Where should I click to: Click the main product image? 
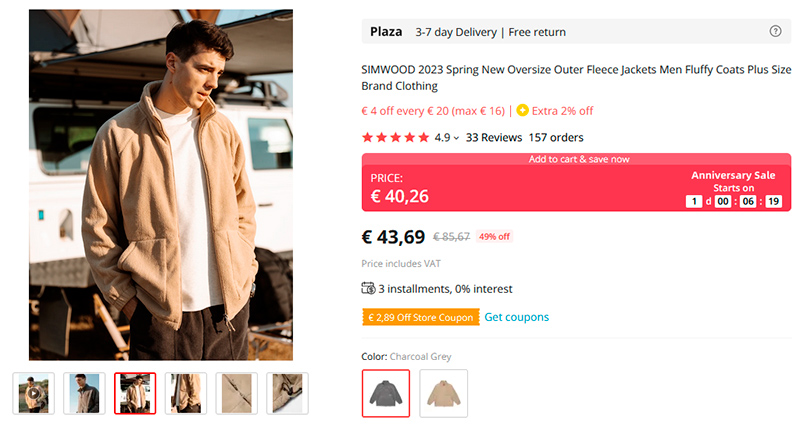point(161,185)
